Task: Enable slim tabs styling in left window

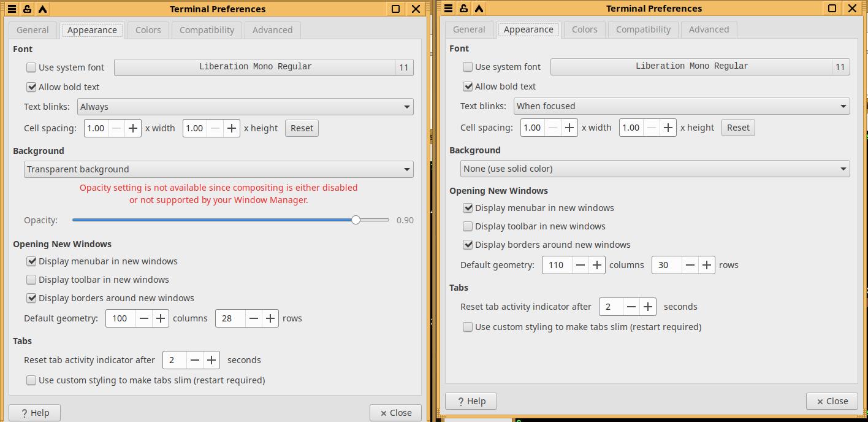Action: click(x=31, y=380)
